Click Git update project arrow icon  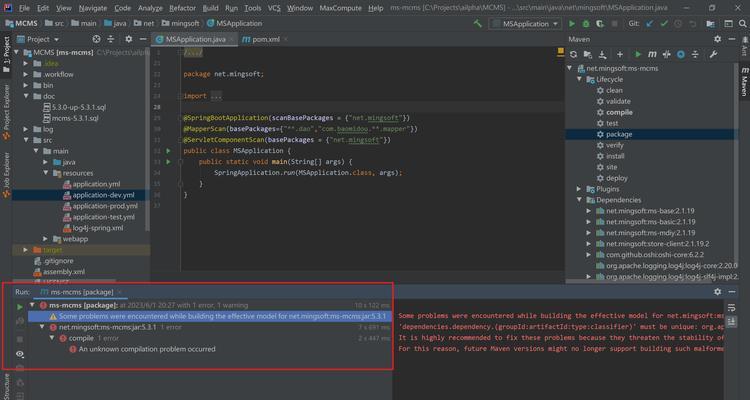[650, 23]
